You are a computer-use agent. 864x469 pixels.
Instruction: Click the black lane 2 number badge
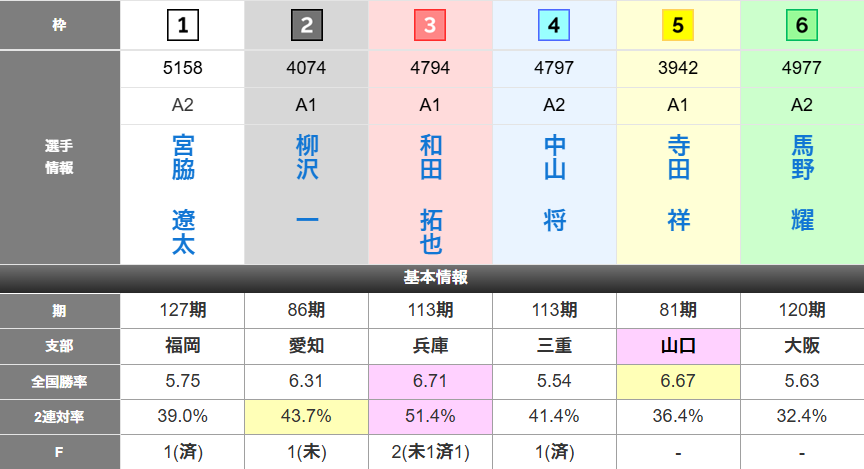(x=307, y=25)
